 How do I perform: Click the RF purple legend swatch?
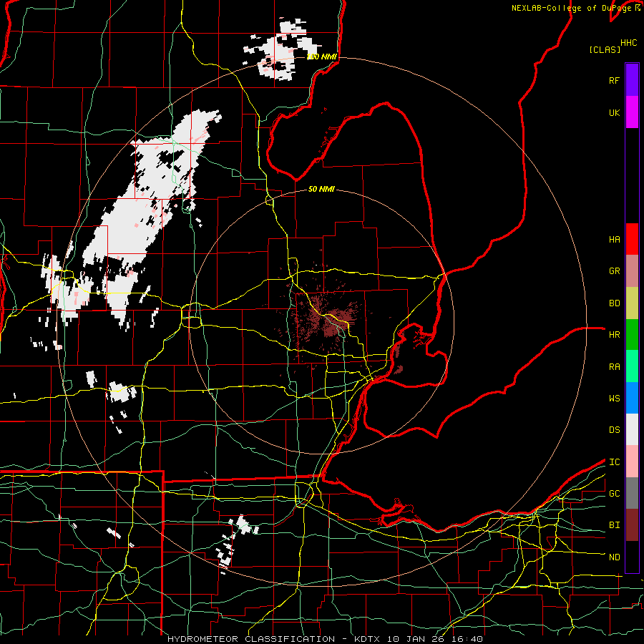[632, 80]
